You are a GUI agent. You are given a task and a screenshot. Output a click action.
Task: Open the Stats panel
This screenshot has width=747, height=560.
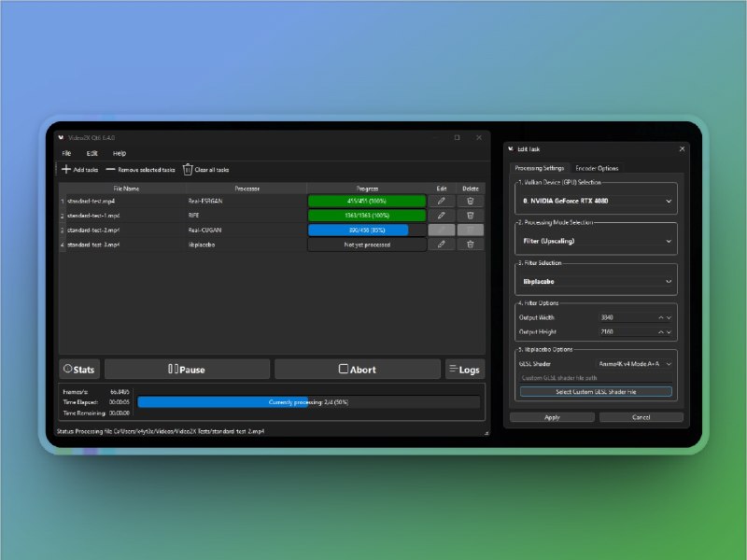[x=79, y=370]
